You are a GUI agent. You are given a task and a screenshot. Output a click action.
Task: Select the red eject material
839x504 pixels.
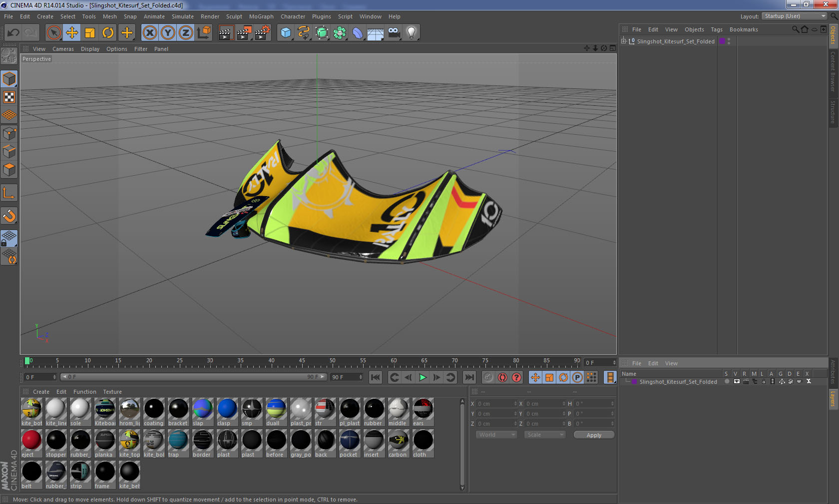[x=31, y=444]
